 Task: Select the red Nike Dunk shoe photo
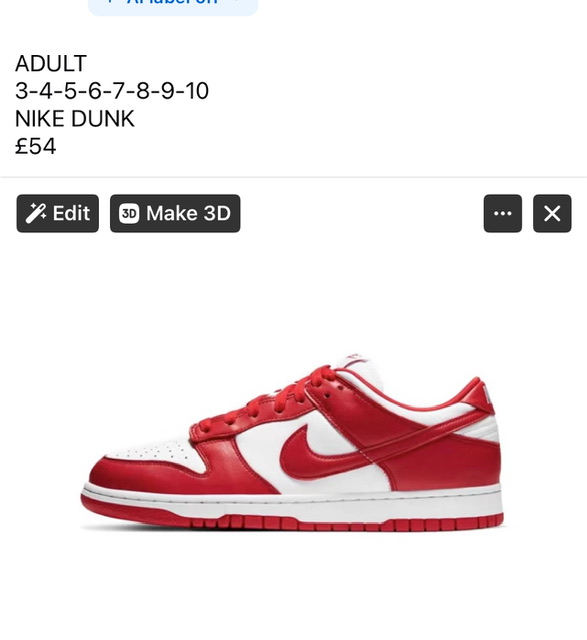coord(292,443)
